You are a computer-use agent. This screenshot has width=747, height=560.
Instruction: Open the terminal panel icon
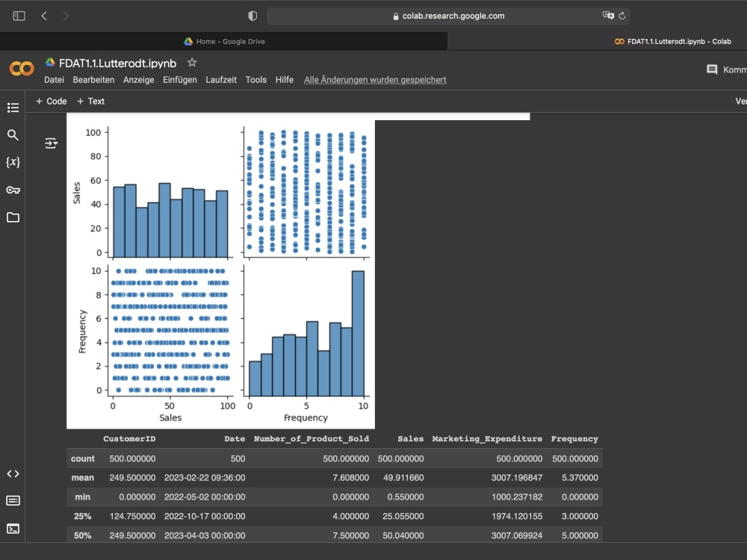point(13,529)
